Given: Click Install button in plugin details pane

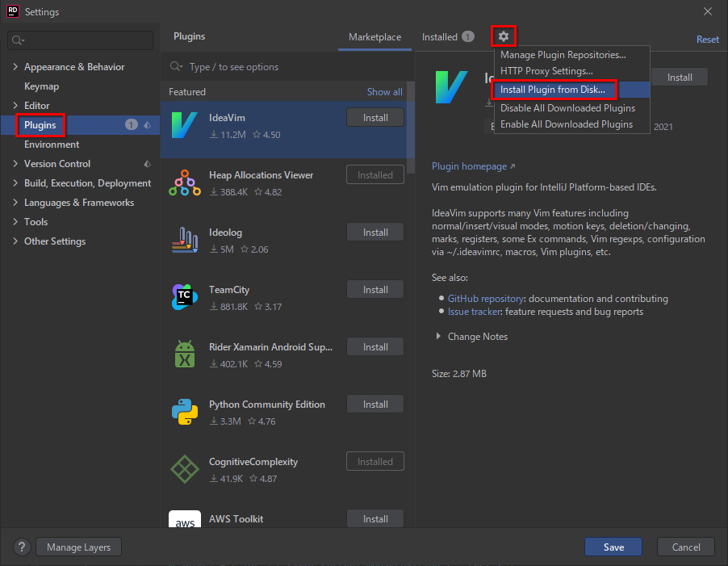Looking at the screenshot, I should point(680,78).
